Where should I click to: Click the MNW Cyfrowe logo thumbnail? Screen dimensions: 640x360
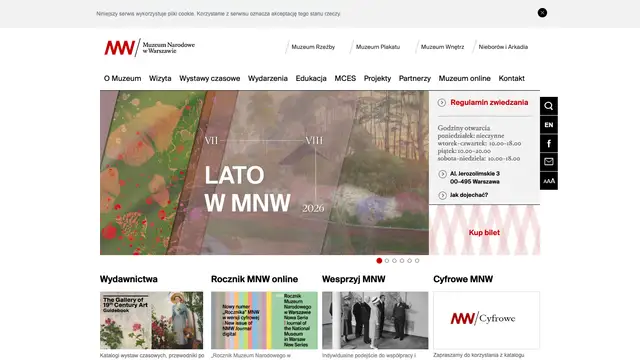click(486, 320)
